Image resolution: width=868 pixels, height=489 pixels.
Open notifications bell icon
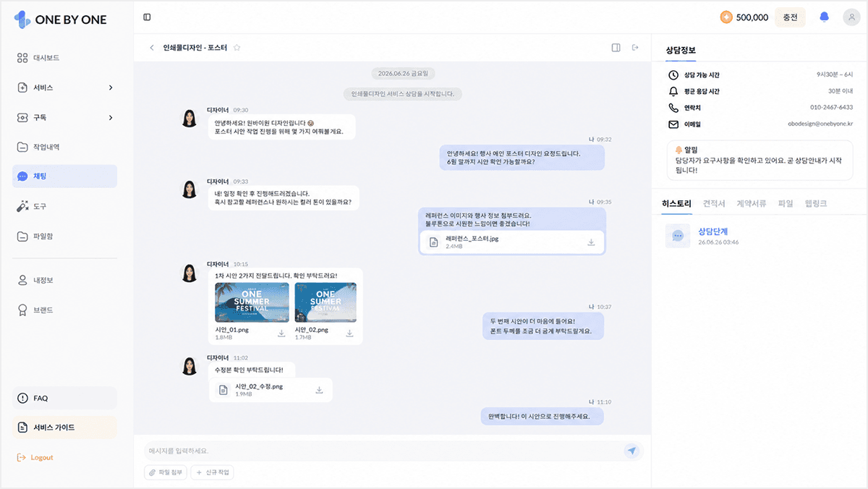[x=824, y=17]
